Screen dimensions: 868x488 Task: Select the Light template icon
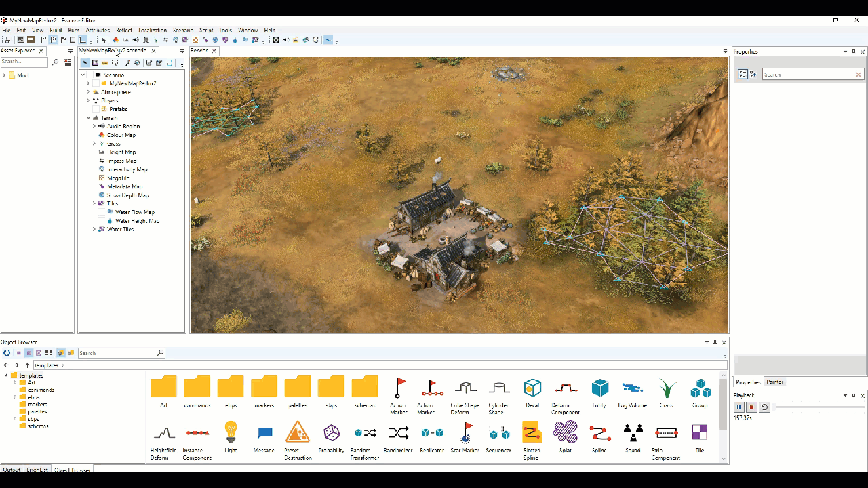(x=231, y=432)
